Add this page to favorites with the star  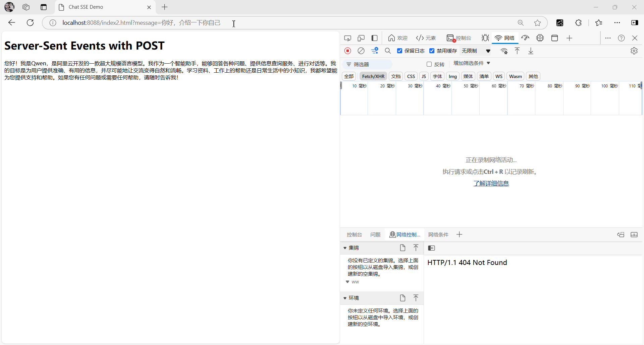tap(537, 23)
